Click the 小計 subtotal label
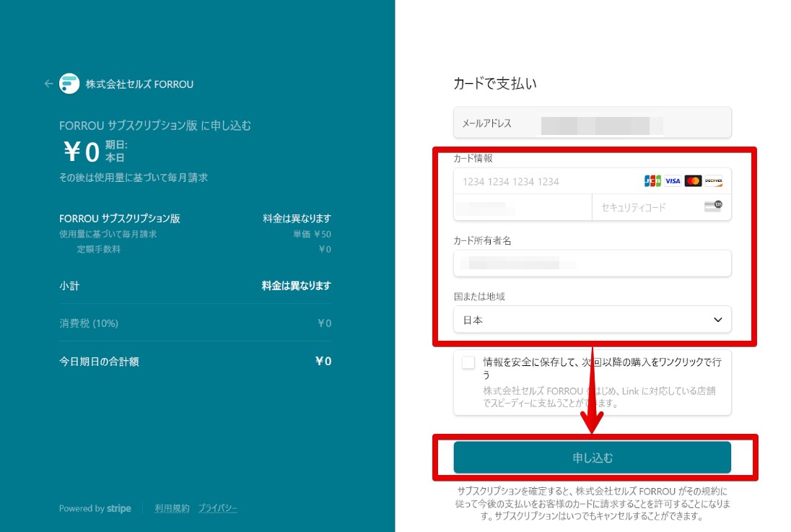 pos(69,286)
